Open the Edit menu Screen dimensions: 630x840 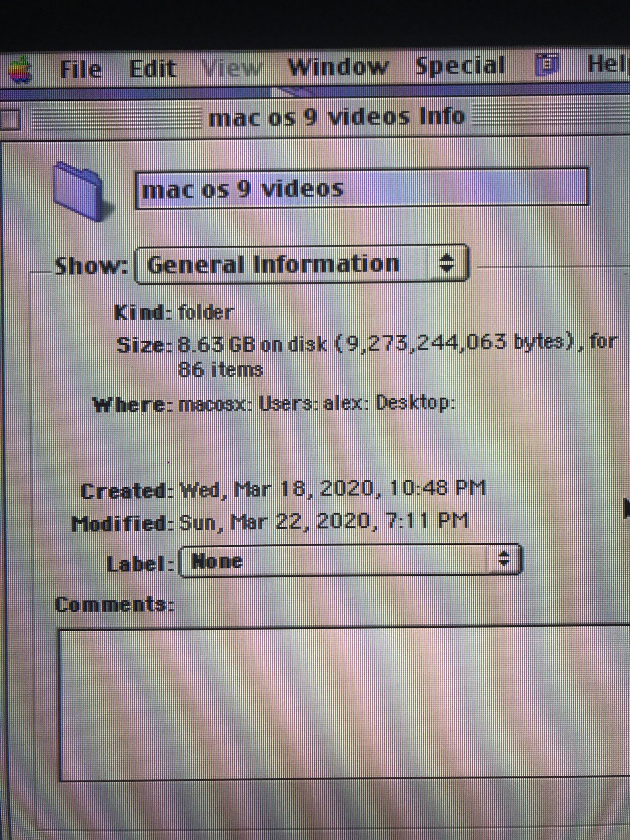pyautogui.click(x=152, y=68)
